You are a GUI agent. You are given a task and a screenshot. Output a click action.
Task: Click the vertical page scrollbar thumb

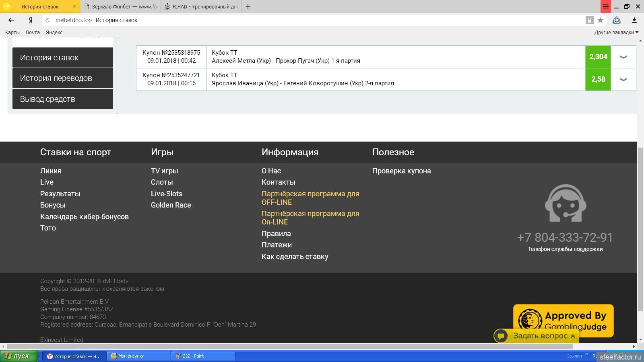coord(640,229)
